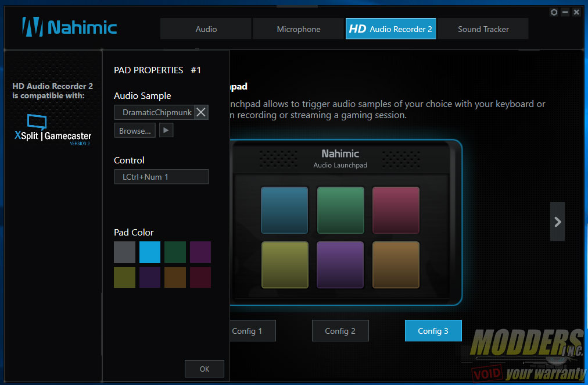Choose the brown pad color

coord(175,277)
